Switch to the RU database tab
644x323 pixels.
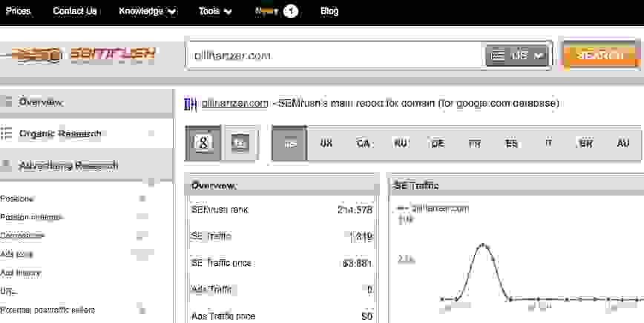(x=401, y=144)
